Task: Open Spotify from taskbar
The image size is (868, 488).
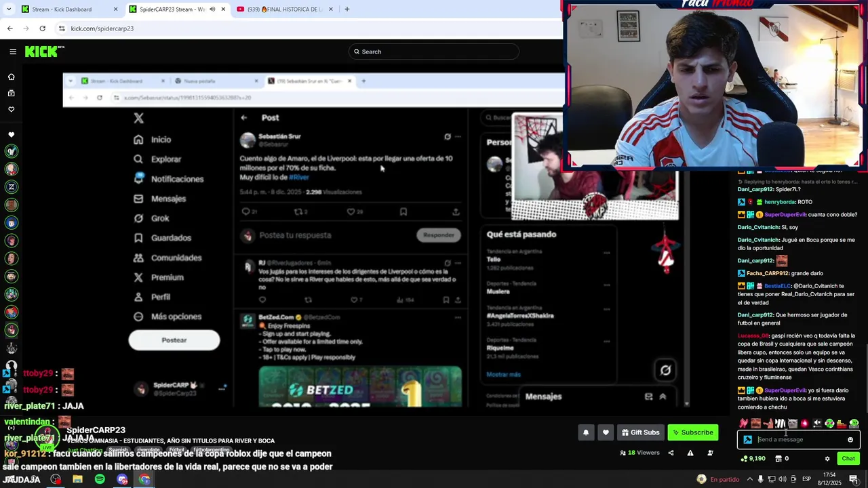Action: click(x=100, y=479)
